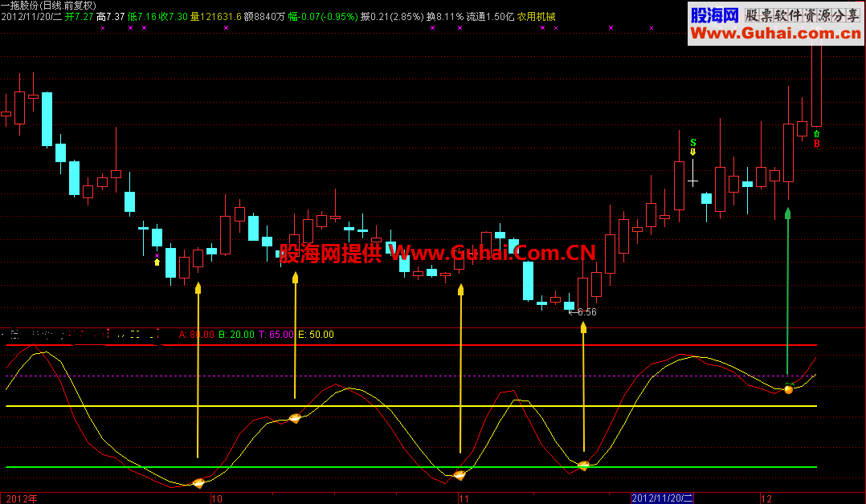Click the date 2012/11/20/二 in header
The image size is (866, 504).
[x=31, y=17]
